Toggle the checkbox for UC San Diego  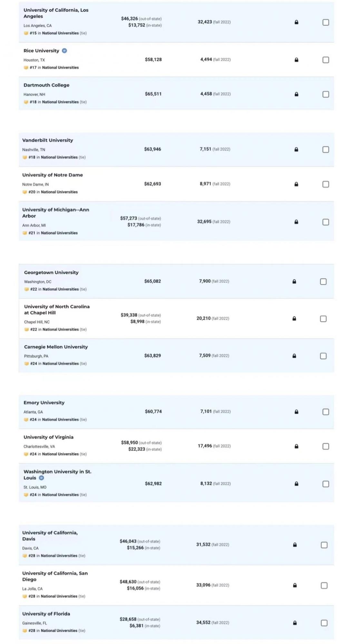tap(324, 585)
